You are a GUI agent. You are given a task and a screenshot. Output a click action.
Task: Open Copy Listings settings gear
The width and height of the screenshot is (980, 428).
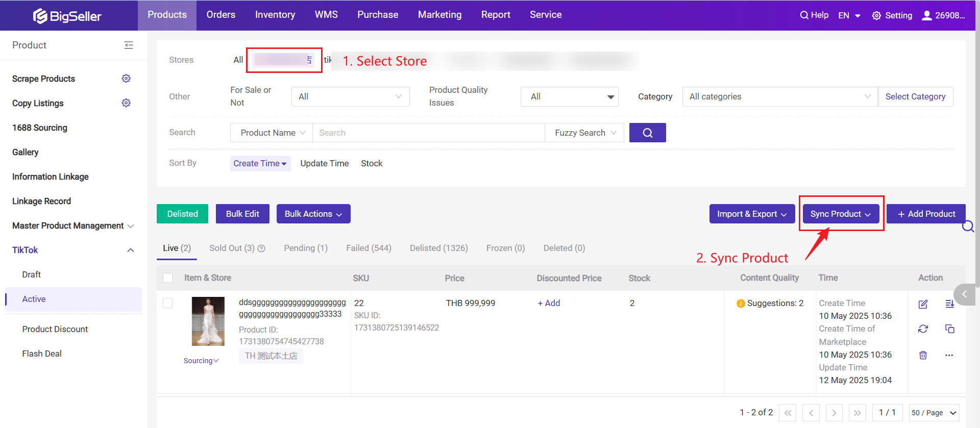point(126,103)
